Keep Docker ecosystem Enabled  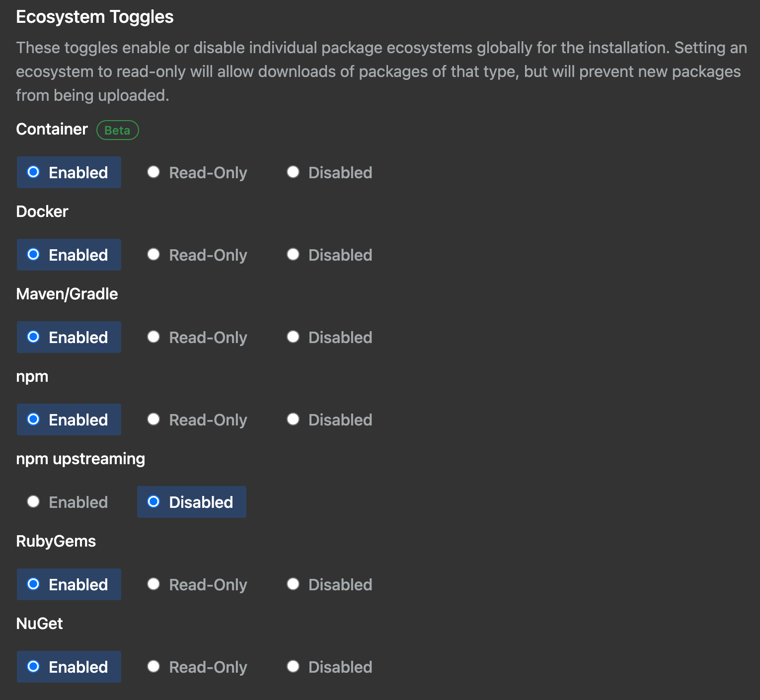69,255
